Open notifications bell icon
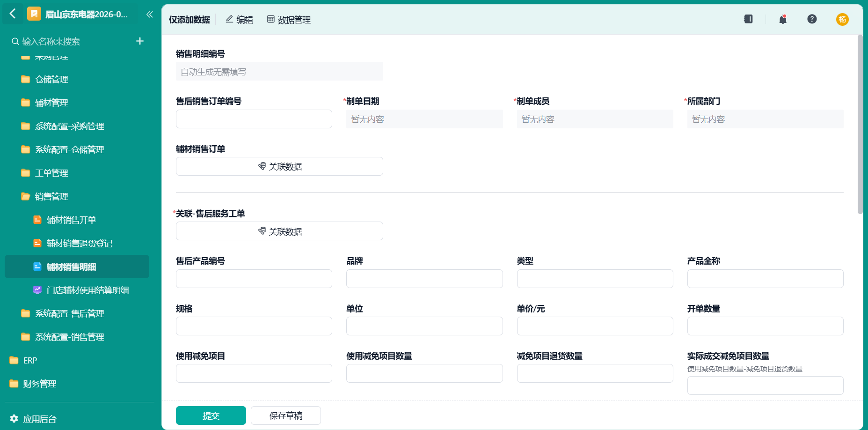Viewport: 868px width, 430px height. 783,19
